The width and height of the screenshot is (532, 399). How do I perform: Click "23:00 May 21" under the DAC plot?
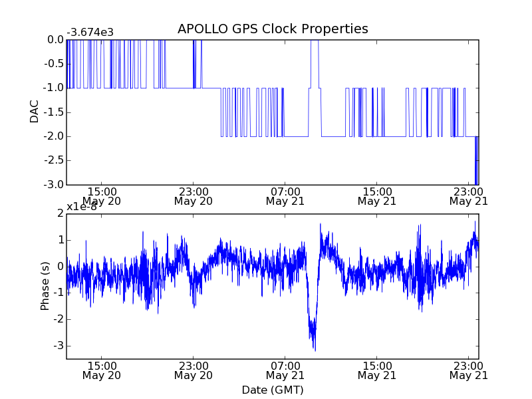click(x=469, y=196)
